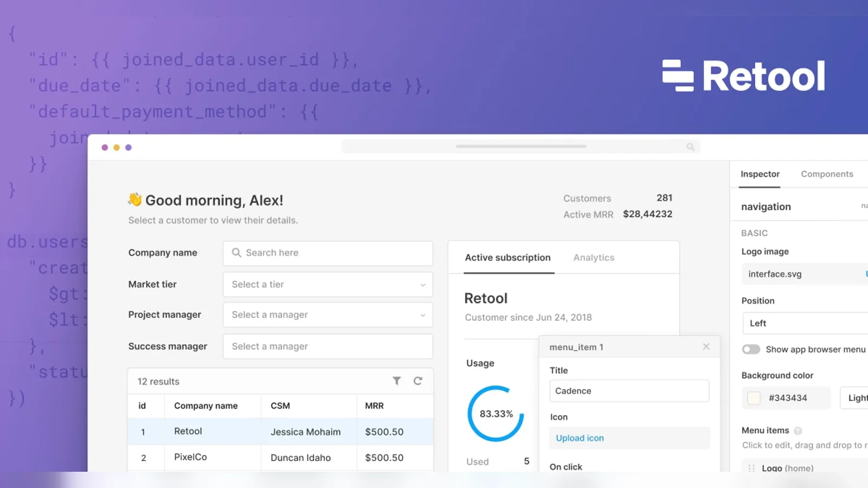
Task: Open the Success manager select field
Action: point(328,346)
